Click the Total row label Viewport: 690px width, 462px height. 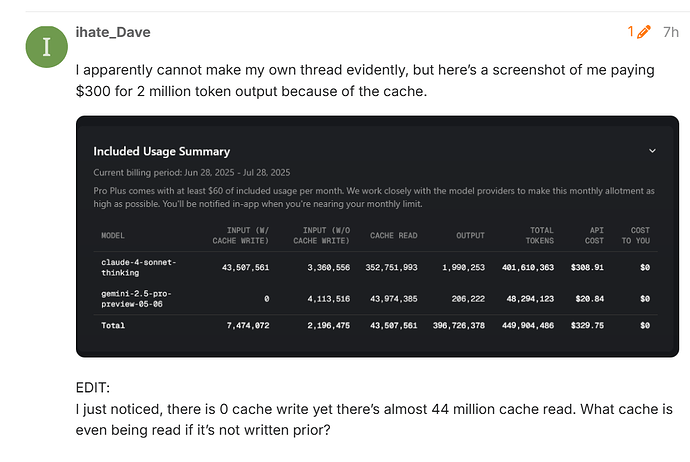[113, 326]
